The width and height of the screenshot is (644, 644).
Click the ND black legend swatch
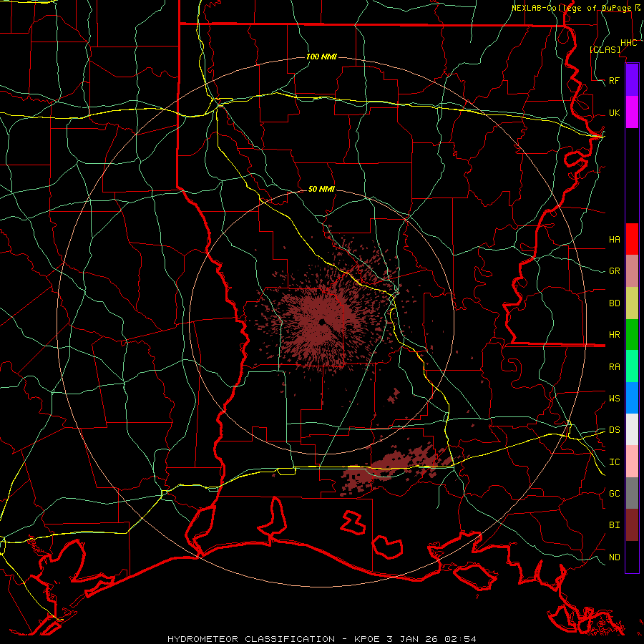point(632,557)
